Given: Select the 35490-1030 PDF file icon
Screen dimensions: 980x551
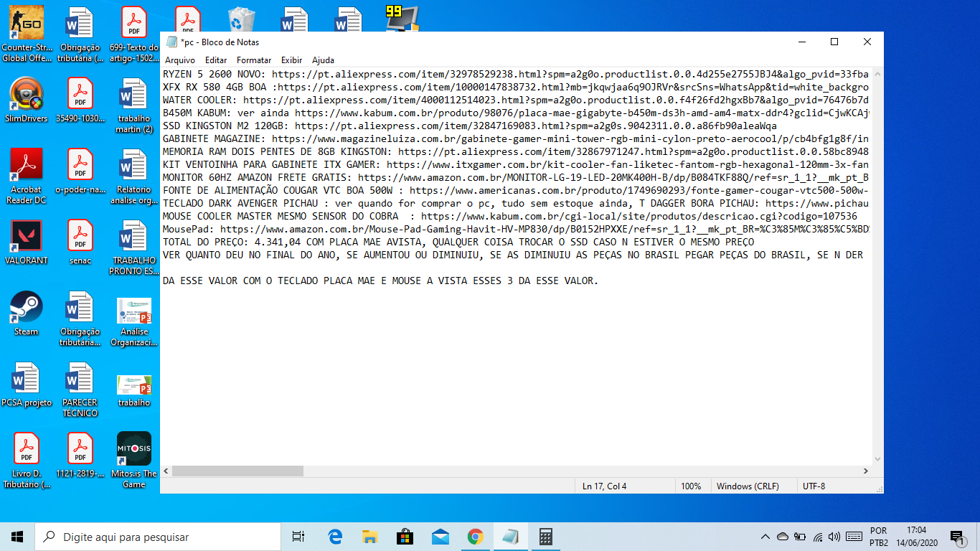Looking at the screenshot, I should tap(80, 100).
